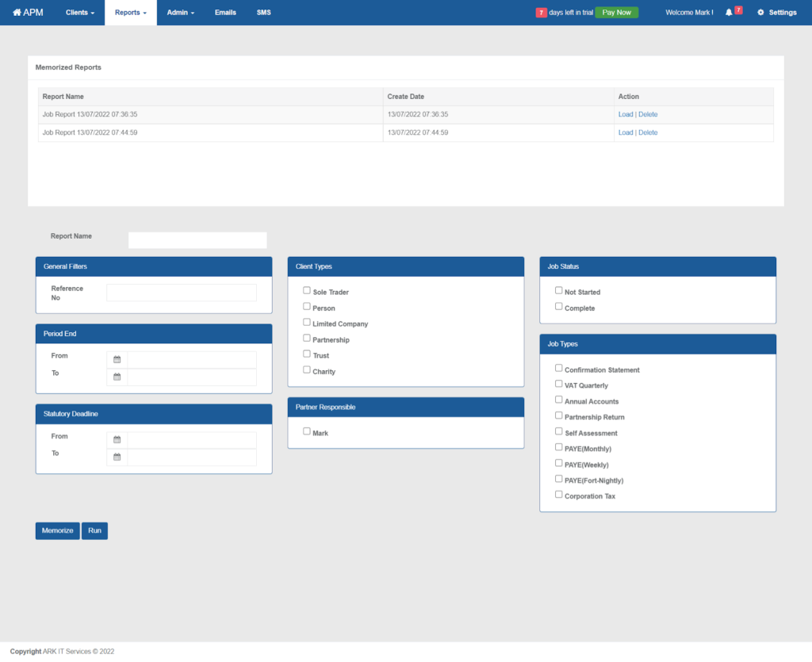This screenshot has width=812, height=662.
Task: Open the Period End To calendar icon
Action: click(x=117, y=377)
